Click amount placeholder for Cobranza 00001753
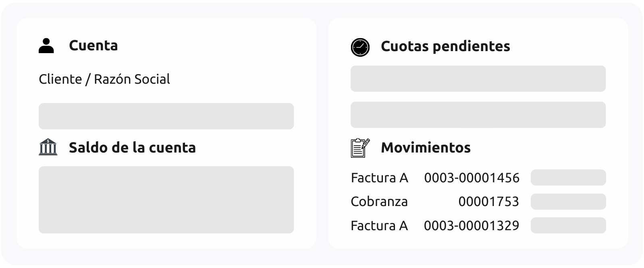This screenshot has height=268, width=644. click(568, 202)
